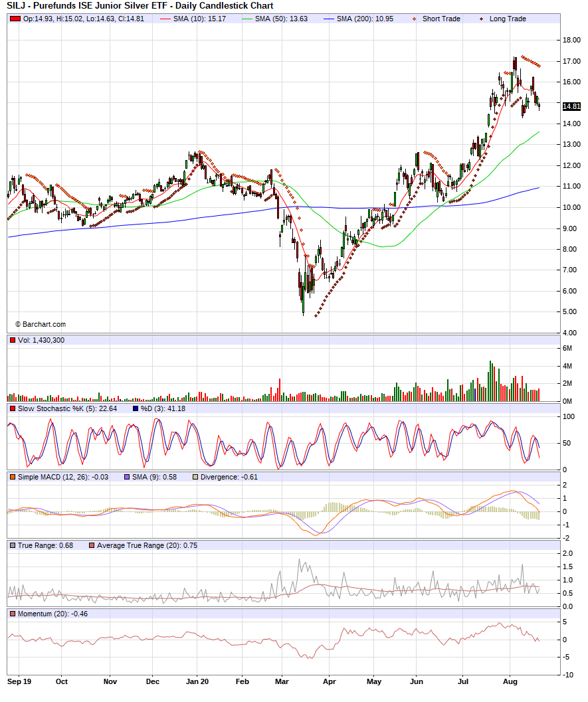This screenshot has height=702, width=588.
Task: Click the SMA (10) red line legend
Action: (x=165, y=19)
